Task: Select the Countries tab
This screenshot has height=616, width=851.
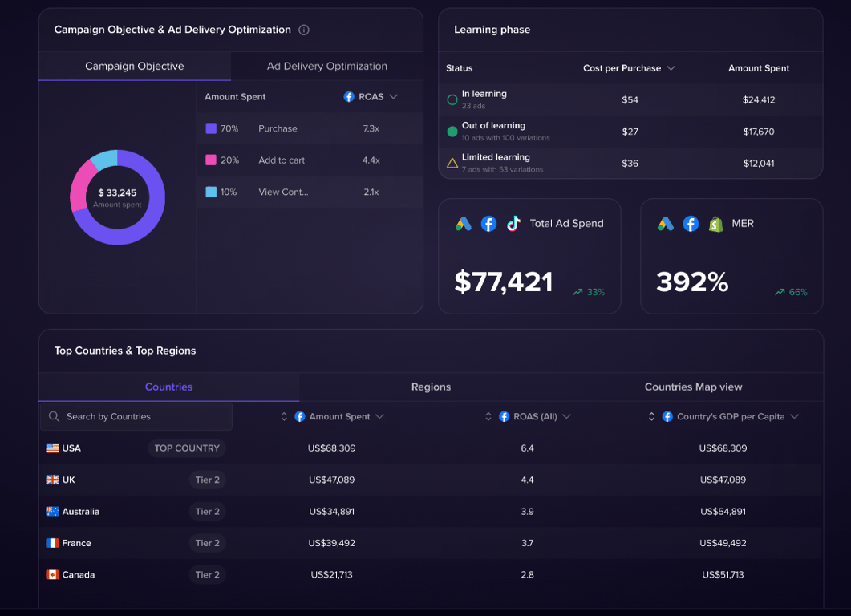Action: (x=168, y=387)
